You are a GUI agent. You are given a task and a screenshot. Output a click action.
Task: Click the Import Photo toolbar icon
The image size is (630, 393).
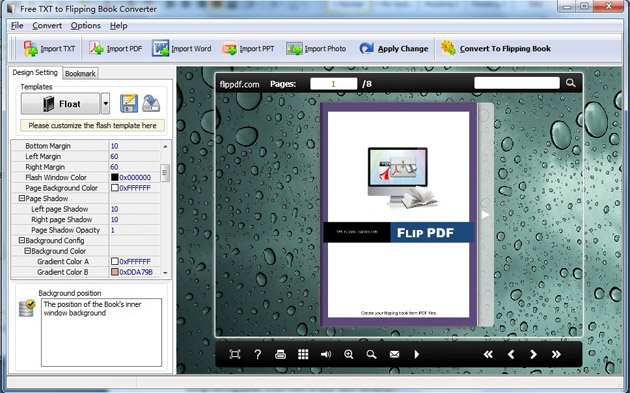coord(294,49)
